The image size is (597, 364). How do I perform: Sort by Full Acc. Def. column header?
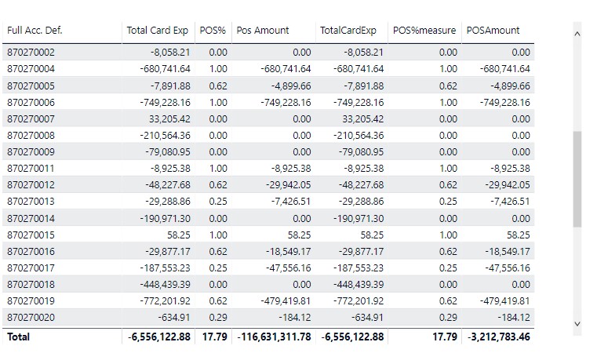pyautogui.click(x=35, y=31)
